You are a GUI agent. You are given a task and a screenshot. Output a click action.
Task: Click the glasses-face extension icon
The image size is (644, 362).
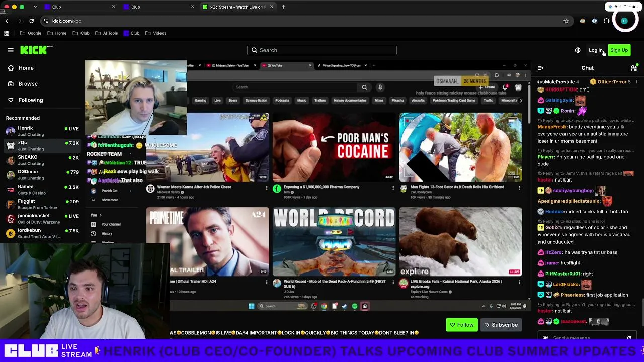coord(583,21)
